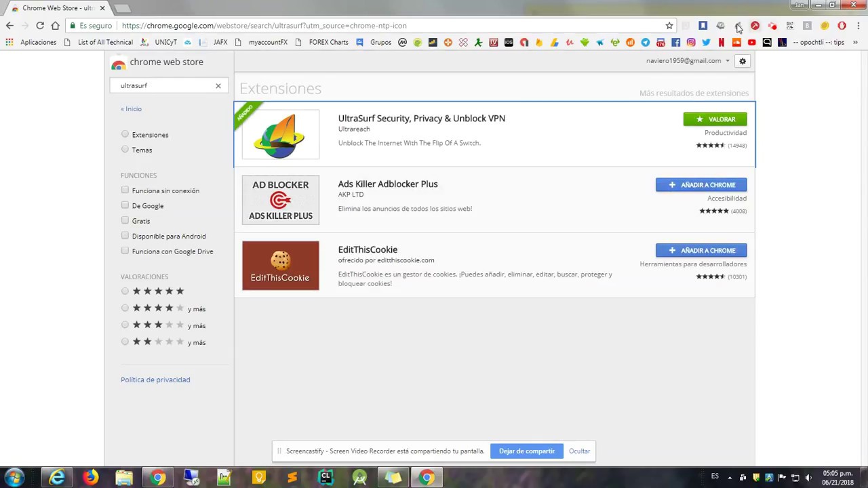This screenshot has height=488, width=868.
Task: Enable Funciona con Google Drive checkbox
Action: pos(125,250)
